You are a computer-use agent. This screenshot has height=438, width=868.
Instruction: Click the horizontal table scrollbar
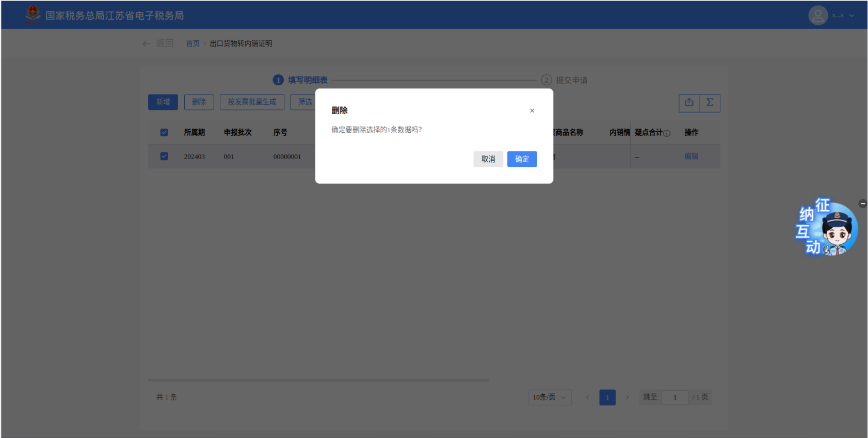point(318,380)
